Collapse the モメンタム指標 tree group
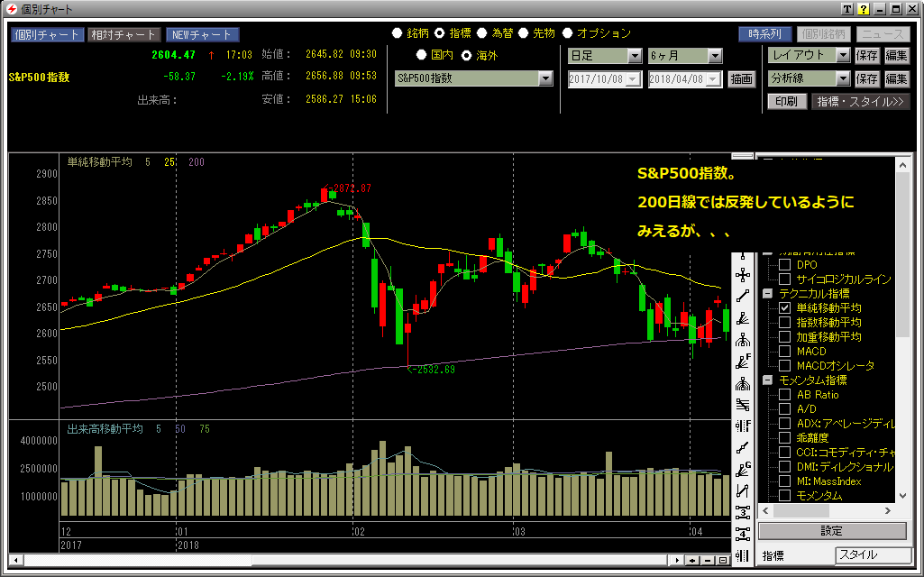924x577 pixels. pos(767,380)
